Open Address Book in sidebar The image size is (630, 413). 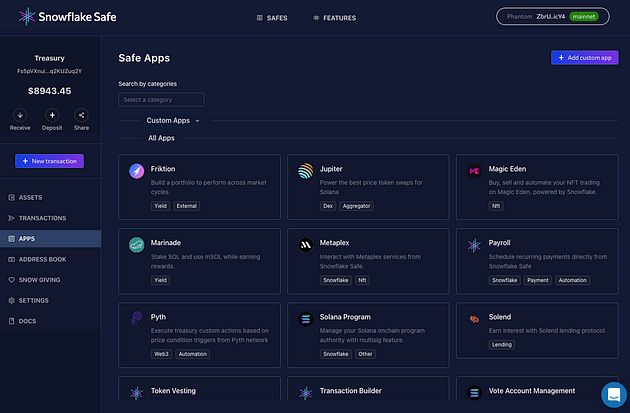pos(50,260)
